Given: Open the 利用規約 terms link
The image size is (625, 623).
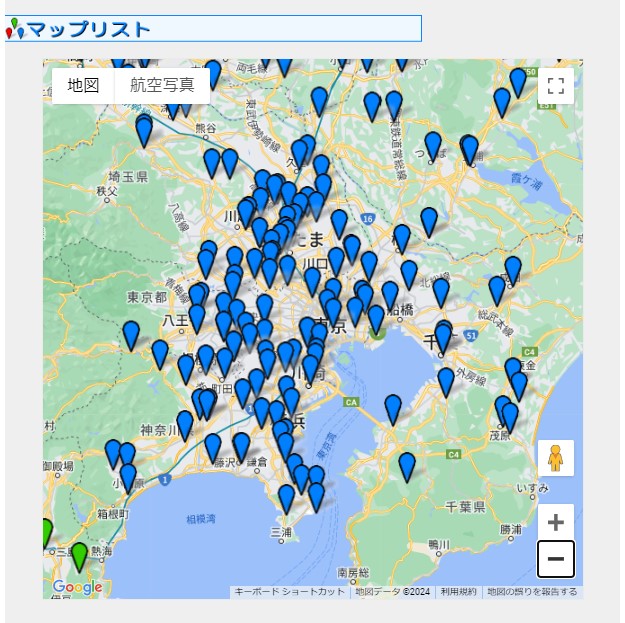Looking at the screenshot, I should click(459, 592).
